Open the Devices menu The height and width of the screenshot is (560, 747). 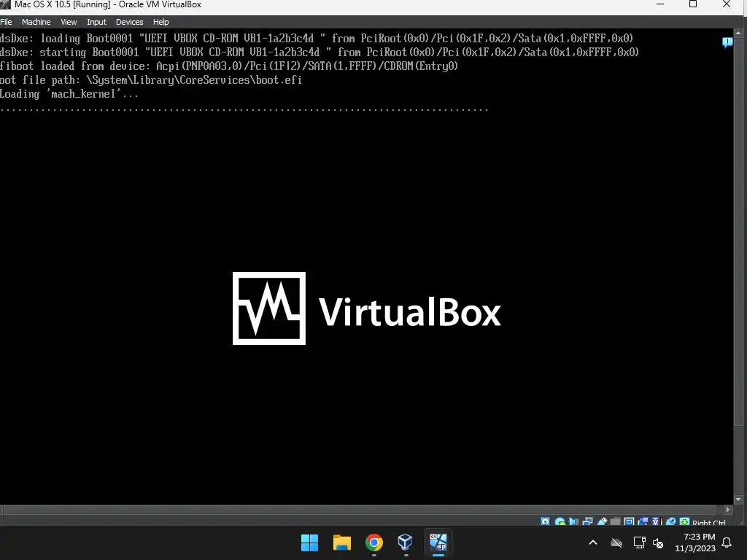129,22
